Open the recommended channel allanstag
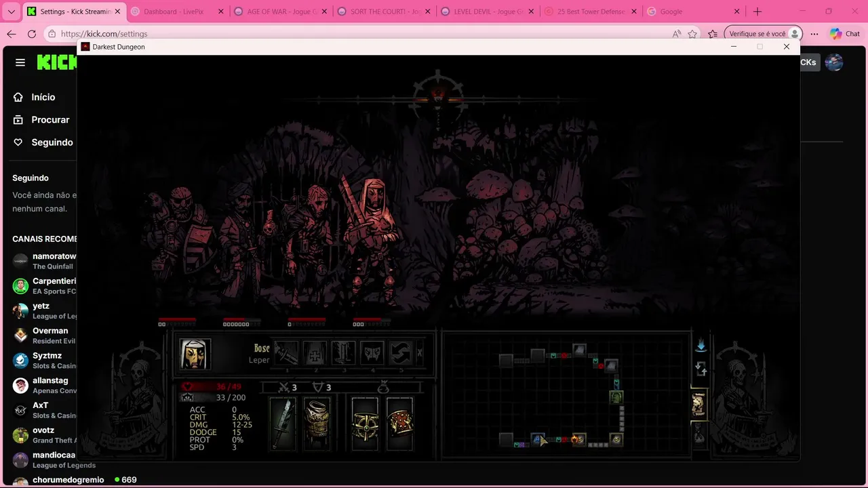Viewport: 868px width, 488px height. click(44, 385)
